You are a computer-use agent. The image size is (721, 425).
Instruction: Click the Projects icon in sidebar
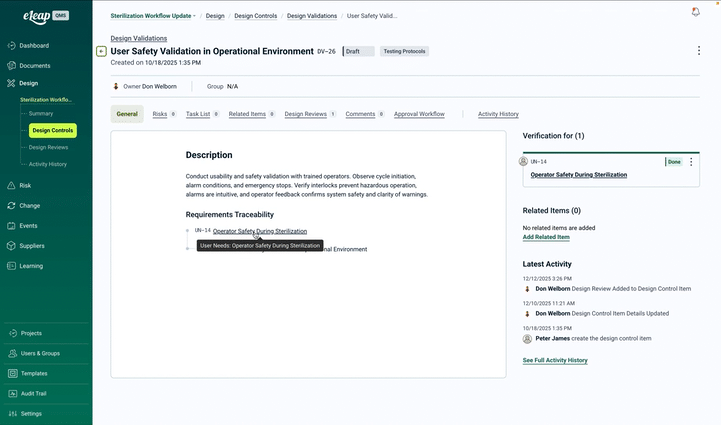pyautogui.click(x=13, y=333)
